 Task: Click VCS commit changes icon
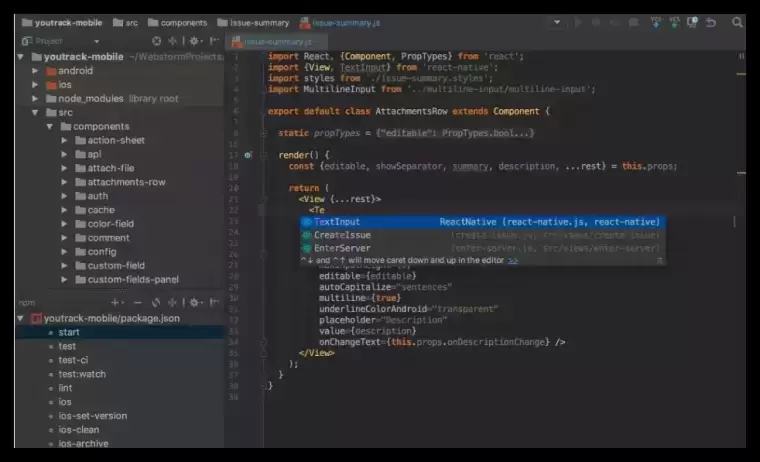point(674,22)
